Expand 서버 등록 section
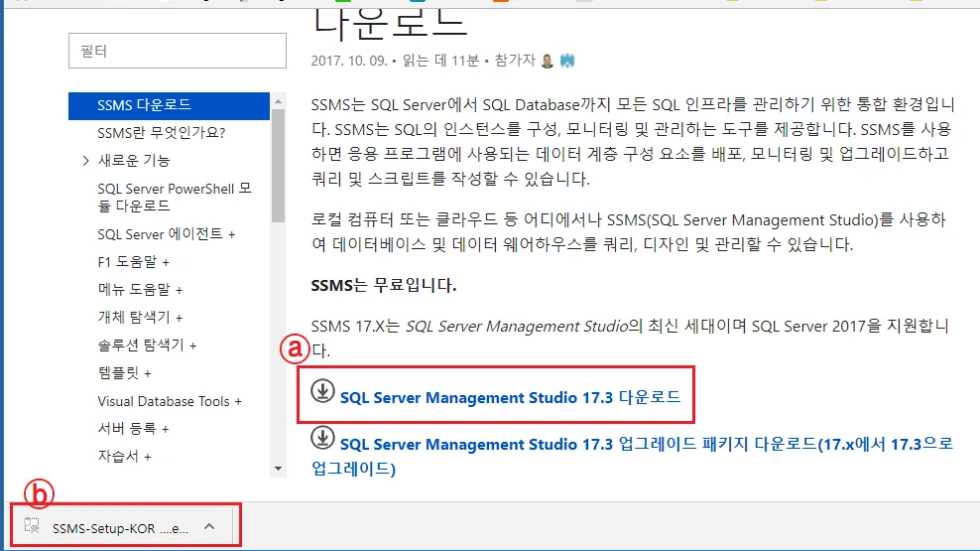 (x=133, y=429)
